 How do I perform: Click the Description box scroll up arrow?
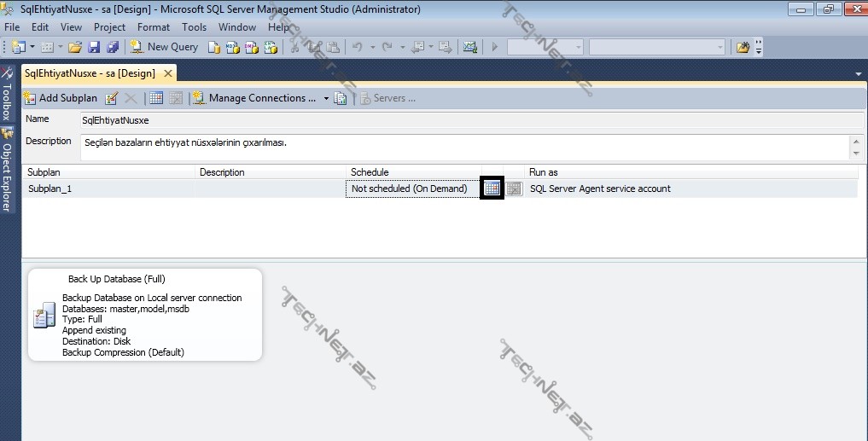[x=856, y=141]
